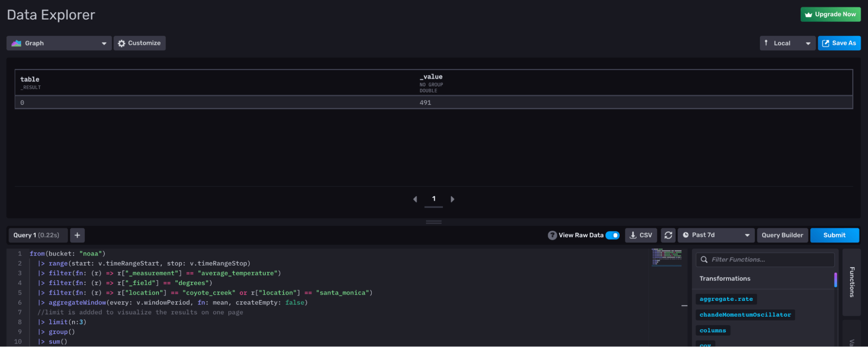
Task: Click the limit(n:3) line in the editor
Action: click(x=62, y=322)
